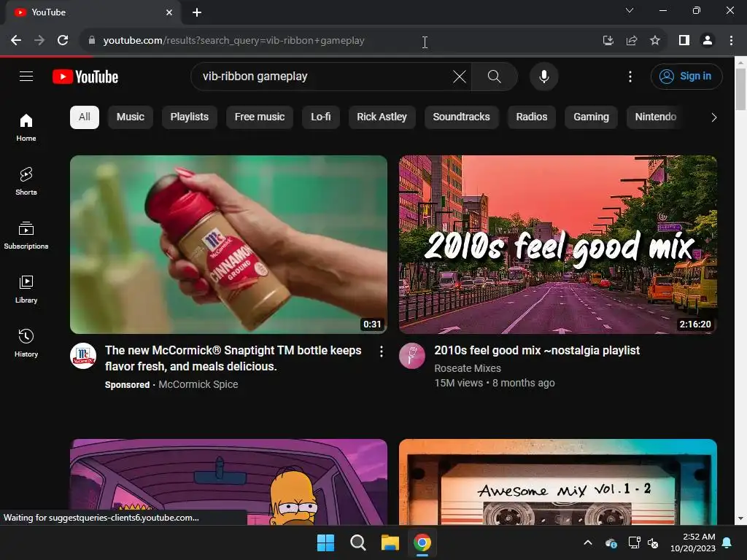This screenshot has width=747, height=560.
Task: Select the Gaming filter chip
Action: click(591, 117)
